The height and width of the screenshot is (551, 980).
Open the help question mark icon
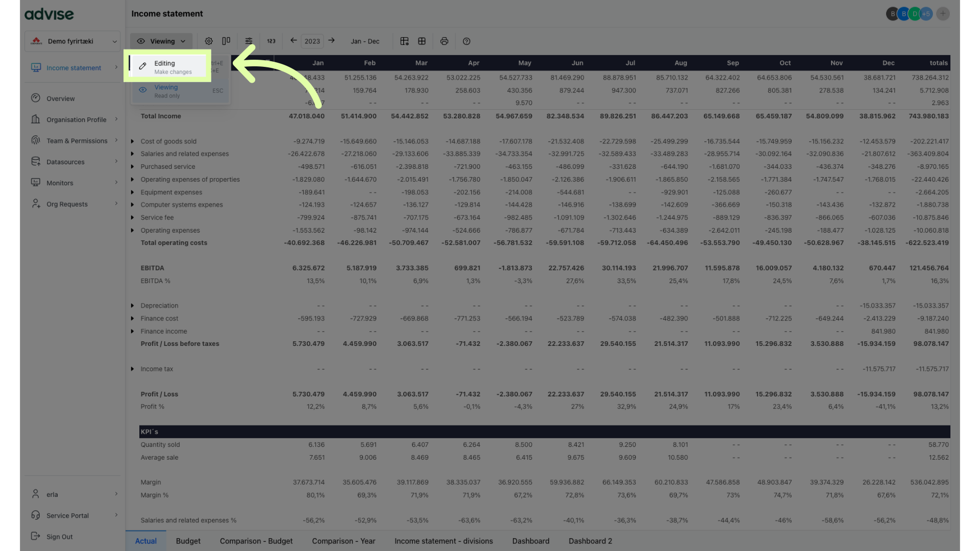[467, 41]
